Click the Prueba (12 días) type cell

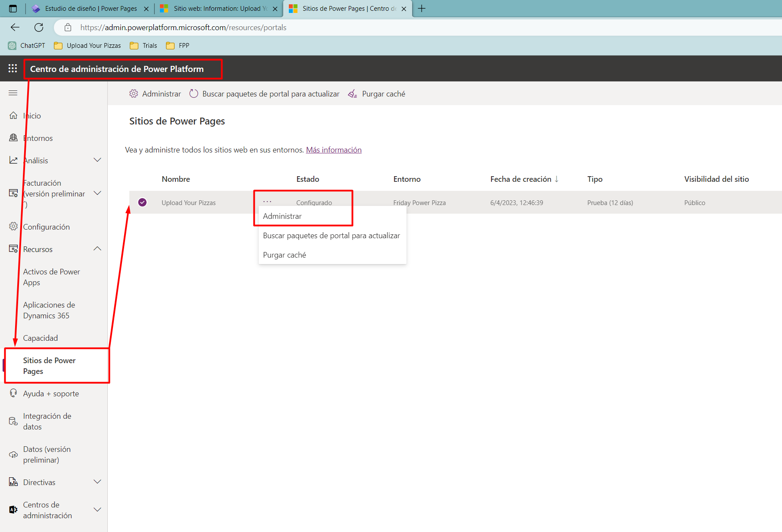tap(610, 203)
